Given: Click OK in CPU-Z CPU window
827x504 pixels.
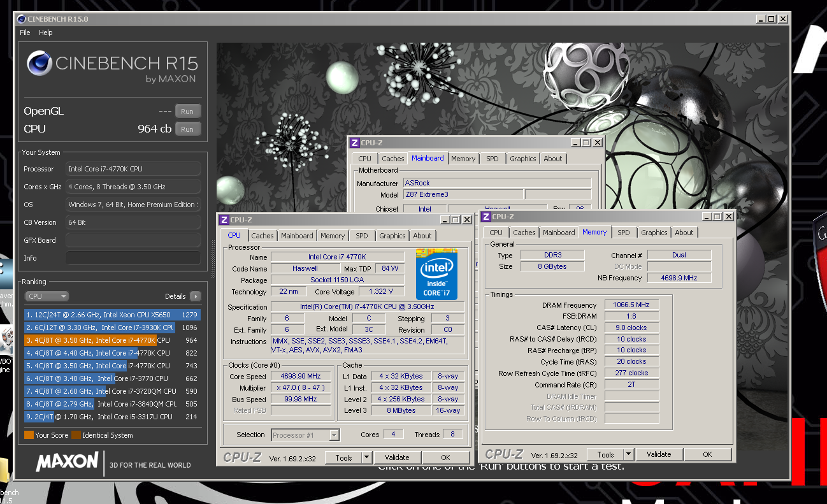Looking at the screenshot, I should [x=445, y=457].
